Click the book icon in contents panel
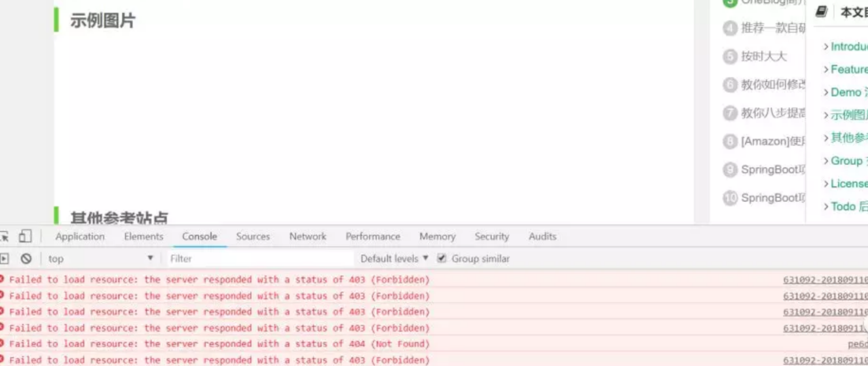The height and width of the screenshot is (366, 868). (x=822, y=11)
